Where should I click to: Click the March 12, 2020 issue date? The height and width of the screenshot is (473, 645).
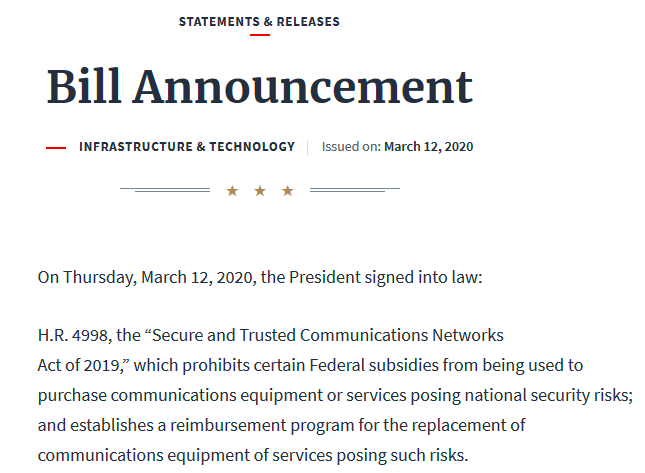[429, 147]
